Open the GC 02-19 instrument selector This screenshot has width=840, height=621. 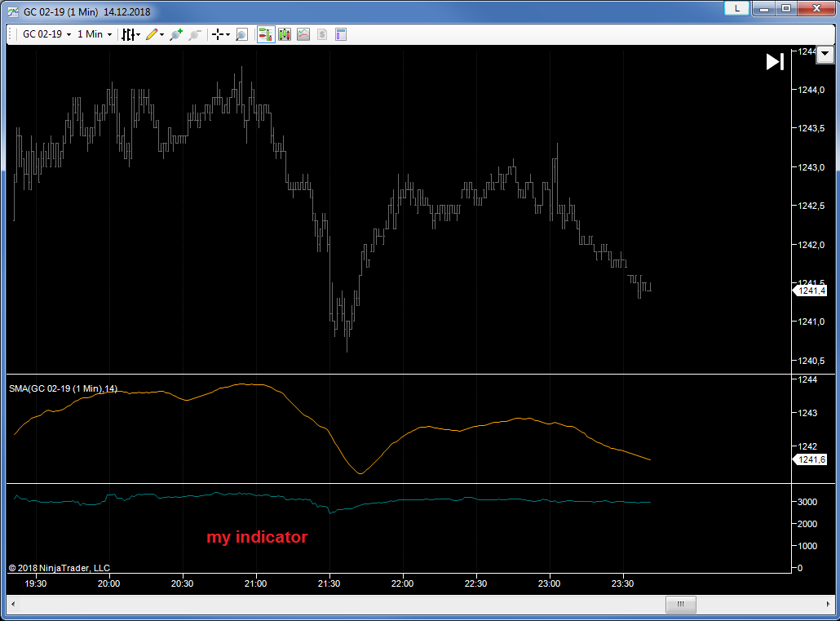(46, 34)
